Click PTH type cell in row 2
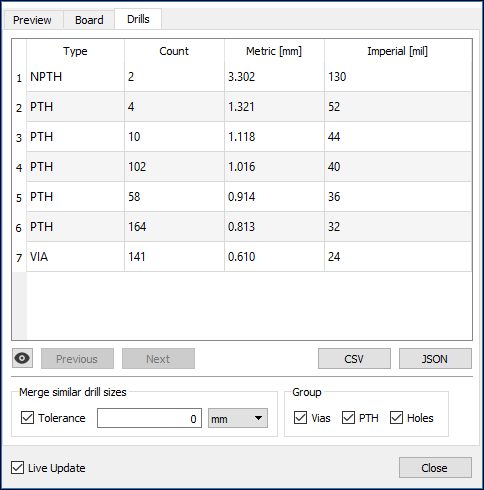This screenshot has height=490, width=484. (75, 107)
